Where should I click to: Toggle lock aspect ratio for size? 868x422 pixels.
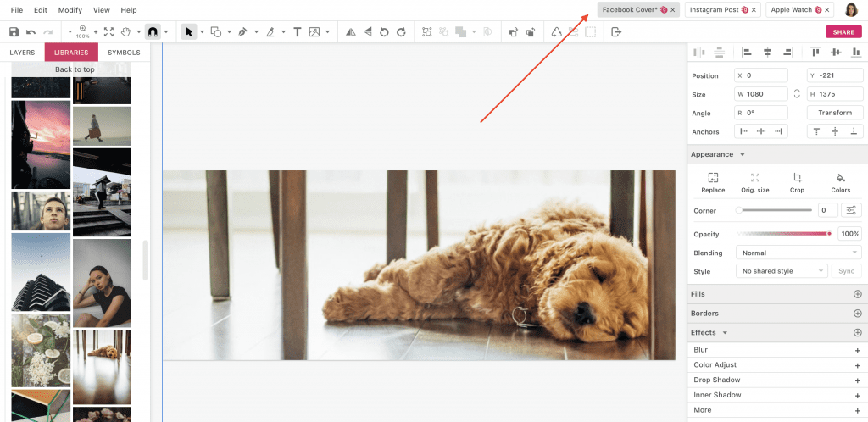pos(797,94)
